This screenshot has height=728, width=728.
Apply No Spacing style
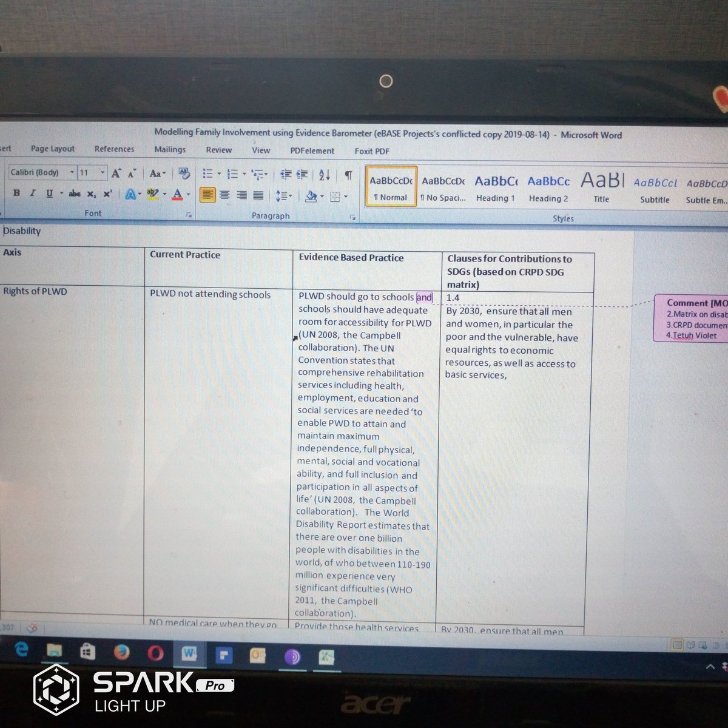coord(443,188)
